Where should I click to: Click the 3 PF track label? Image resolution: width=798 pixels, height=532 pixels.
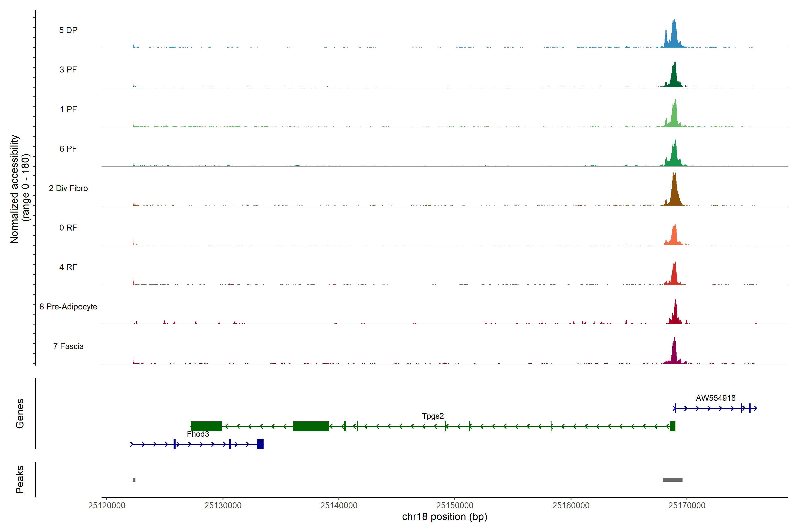click(68, 70)
